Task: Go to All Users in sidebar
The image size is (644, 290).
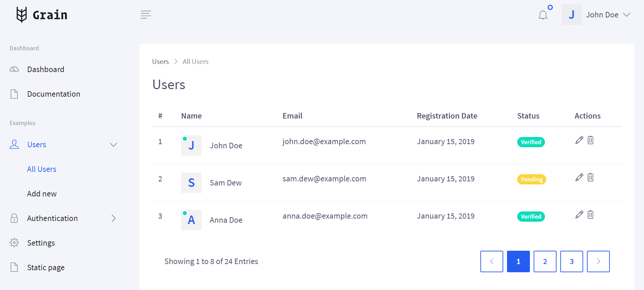Action: pos(42,169)
